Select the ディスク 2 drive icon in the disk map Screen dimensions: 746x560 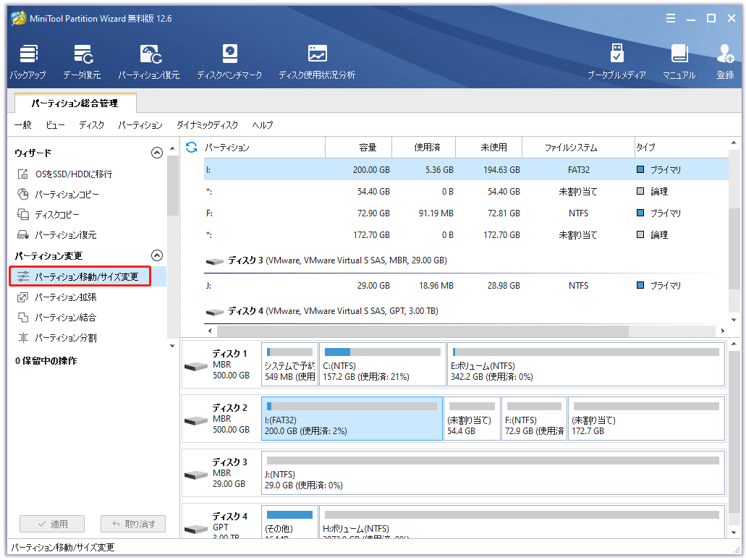pos(196,420)
